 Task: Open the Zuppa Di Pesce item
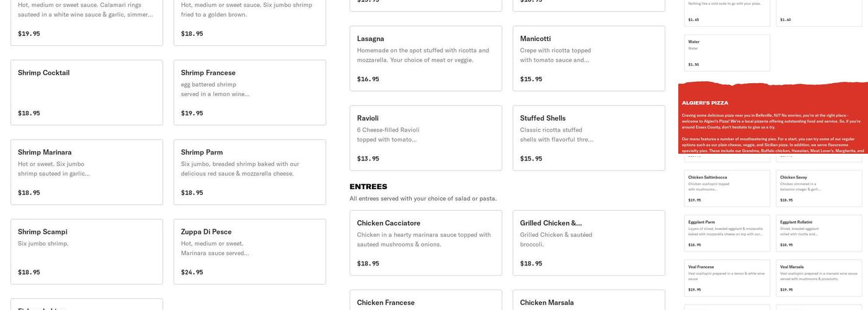249,251
